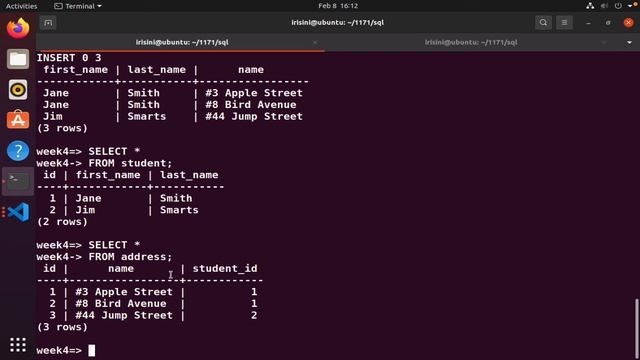The height and width of the screenshot is (360, 640).
Task: Open the Files manager dock icon
Action: pyautogui.click(x=18, y=59)
